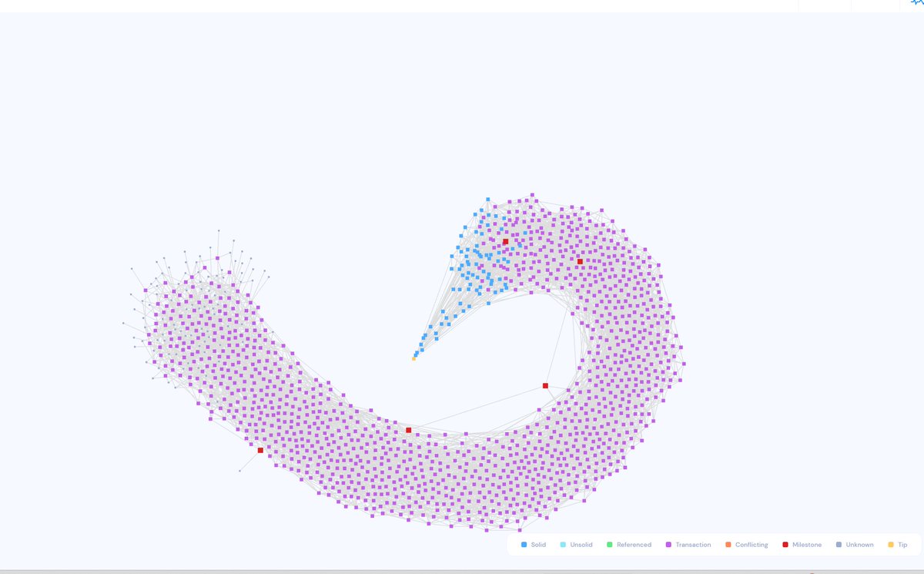Select the red milestone node among blue solid nodes
Image resolution: width=924 pixels, height=574 pixels.
[x=506, y=242]
